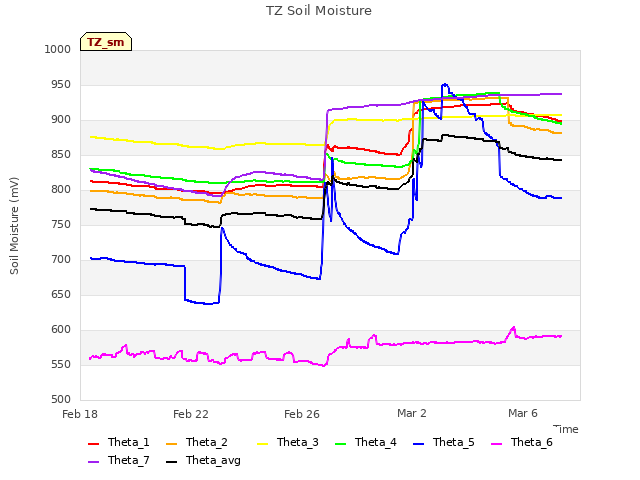Click the blue Theta_5 peak near 950
The height and width of the screenshot is (480, 640).
[445, 84]
